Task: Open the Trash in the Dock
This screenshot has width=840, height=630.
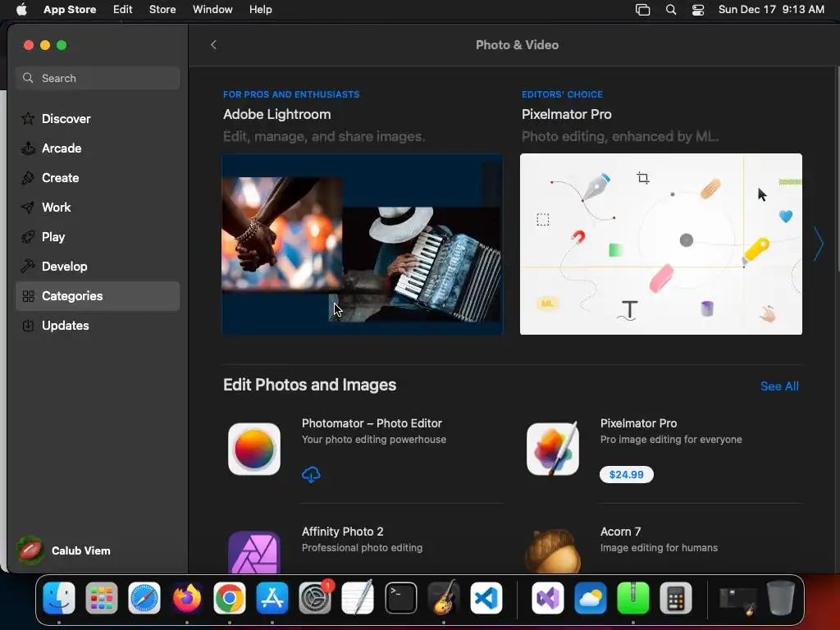Action: pyautogui.click(x=781, y=597)
